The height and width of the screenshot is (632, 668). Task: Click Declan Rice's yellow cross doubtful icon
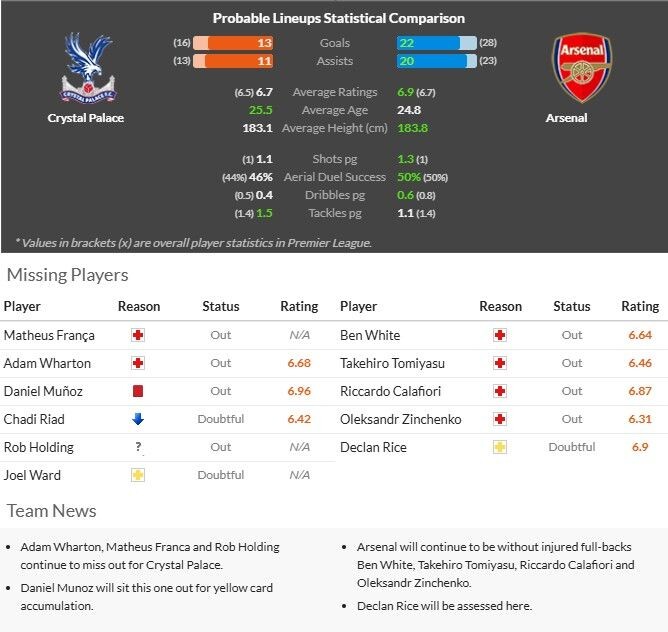[x=500, y=447]
